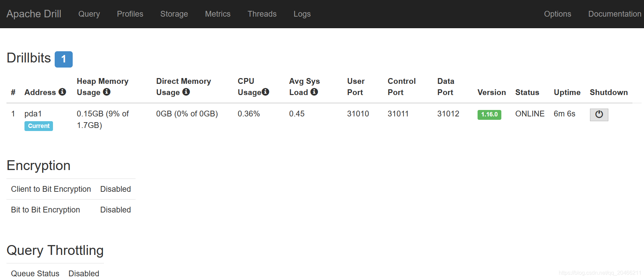Viewport: 644px width, 279px height.
Task: Click the CPU usage value 0.36%
Action: click(249, 114)
